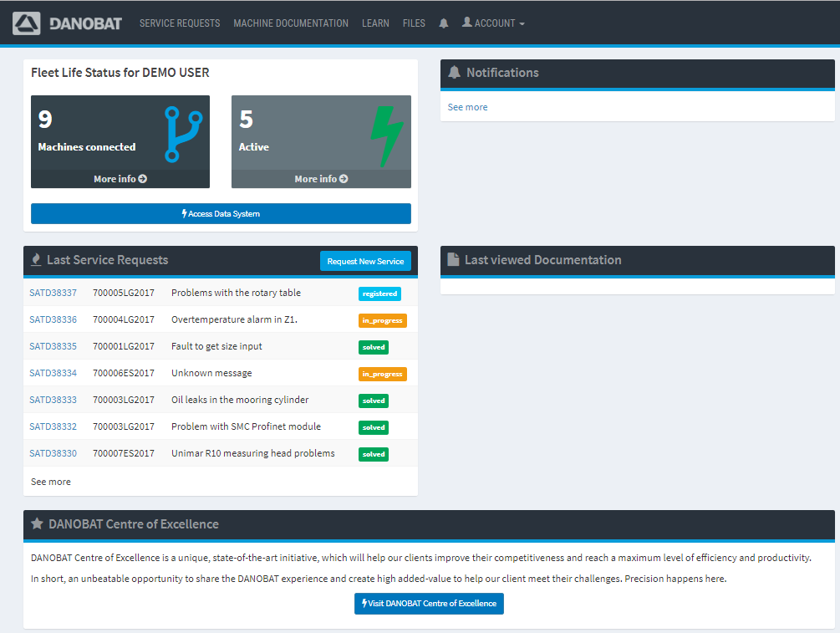Open service request SATD38333
The height and width of the screenshot is (633, 840).
click(x=53, y=400)
